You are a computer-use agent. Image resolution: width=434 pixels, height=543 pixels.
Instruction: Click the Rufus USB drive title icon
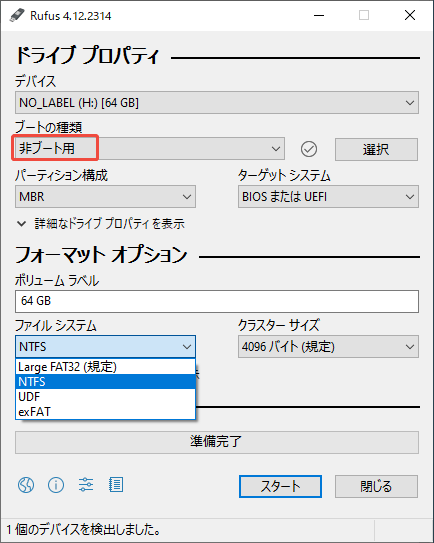[17, 15]
